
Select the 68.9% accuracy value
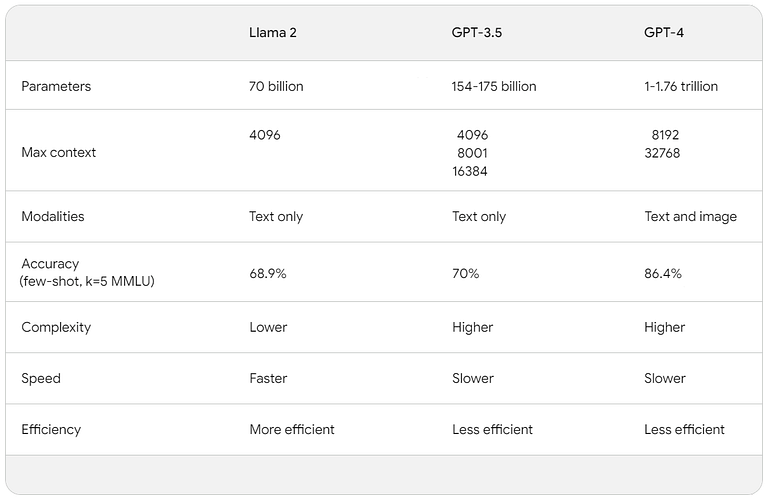point(268,273)
